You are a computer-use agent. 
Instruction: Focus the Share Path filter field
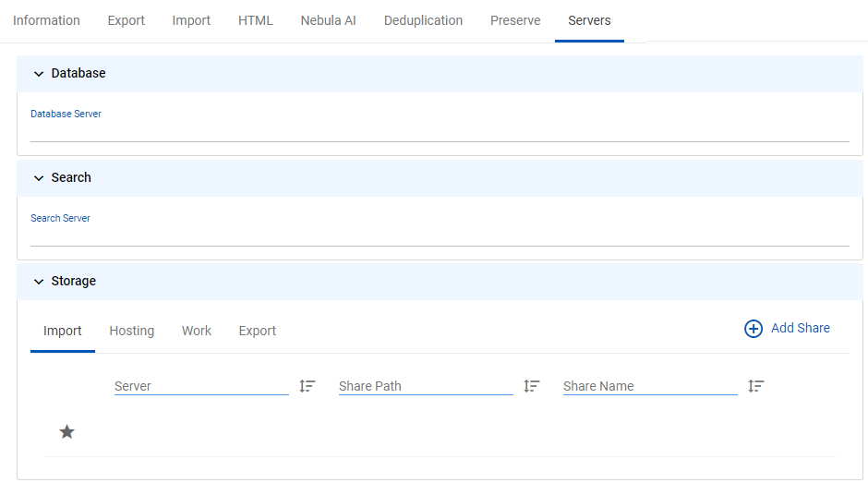point(426,386)
